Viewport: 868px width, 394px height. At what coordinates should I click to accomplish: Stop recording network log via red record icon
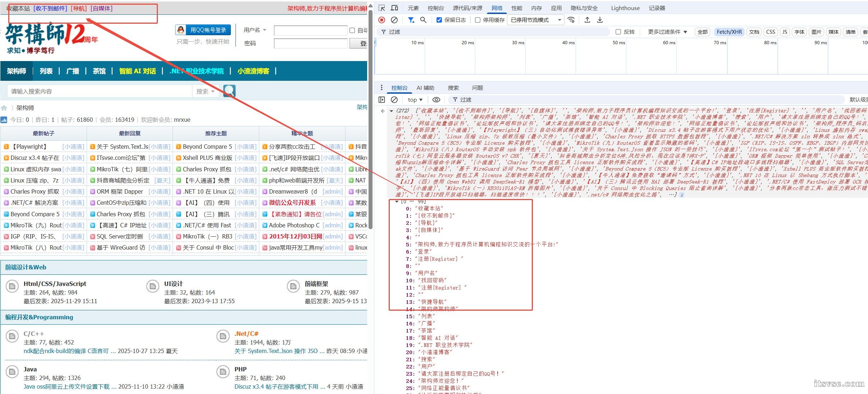click(x=381, y=20)
